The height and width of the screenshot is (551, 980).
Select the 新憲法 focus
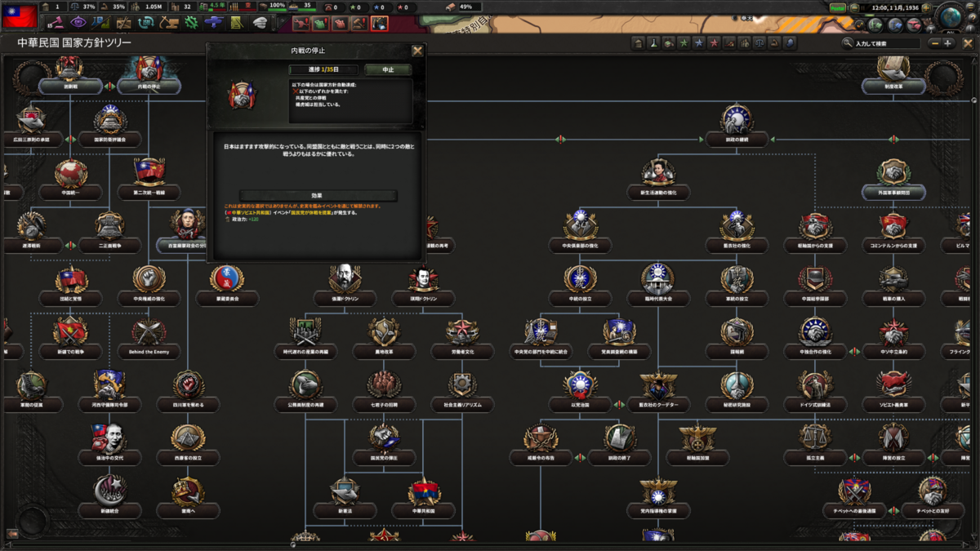tap(345, 496)
